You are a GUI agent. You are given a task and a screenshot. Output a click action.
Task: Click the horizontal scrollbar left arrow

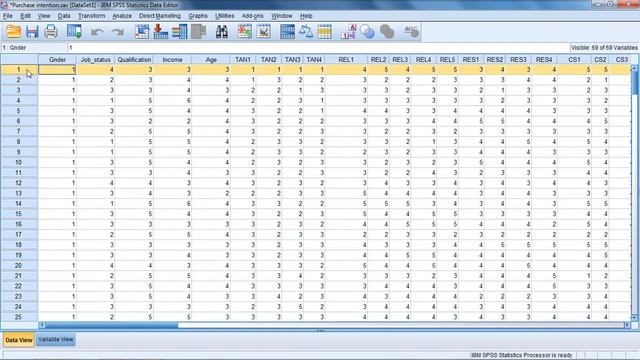(42, 325)
